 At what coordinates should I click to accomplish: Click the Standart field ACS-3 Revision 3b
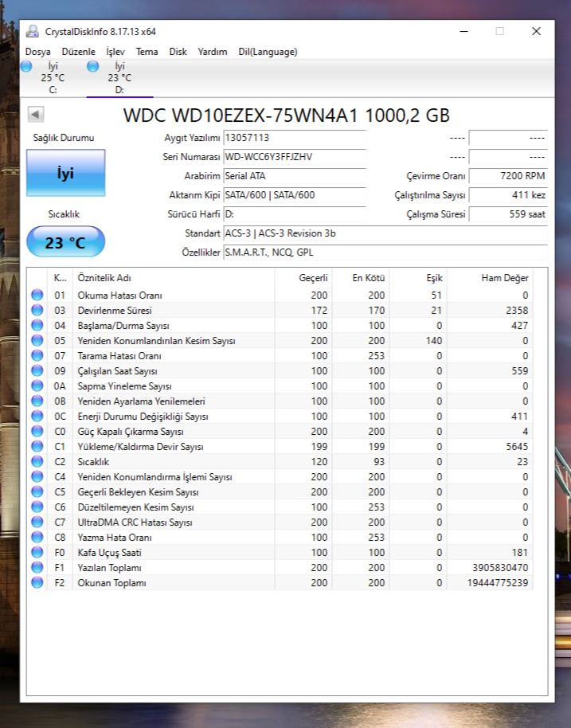(385, 233)
